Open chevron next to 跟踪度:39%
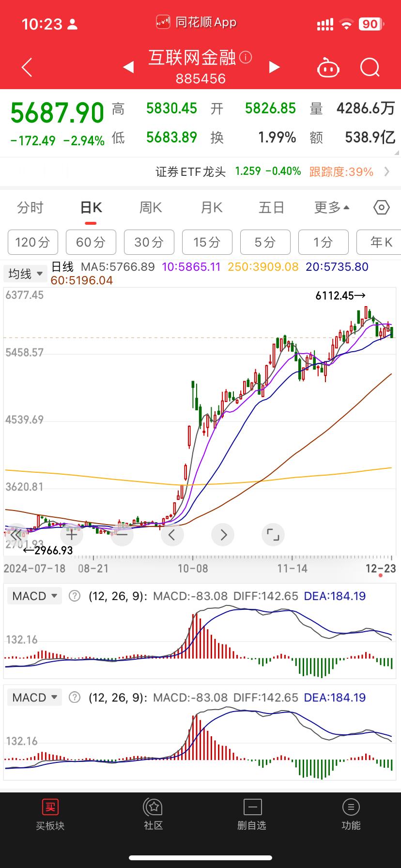This screenshot has height=868, width=401. [x=386, y=171]
